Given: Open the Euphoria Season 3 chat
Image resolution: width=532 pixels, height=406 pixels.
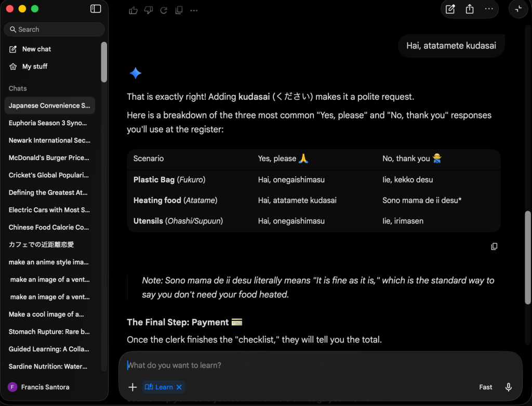Looking at the screenshot, I should coord(48,123).
